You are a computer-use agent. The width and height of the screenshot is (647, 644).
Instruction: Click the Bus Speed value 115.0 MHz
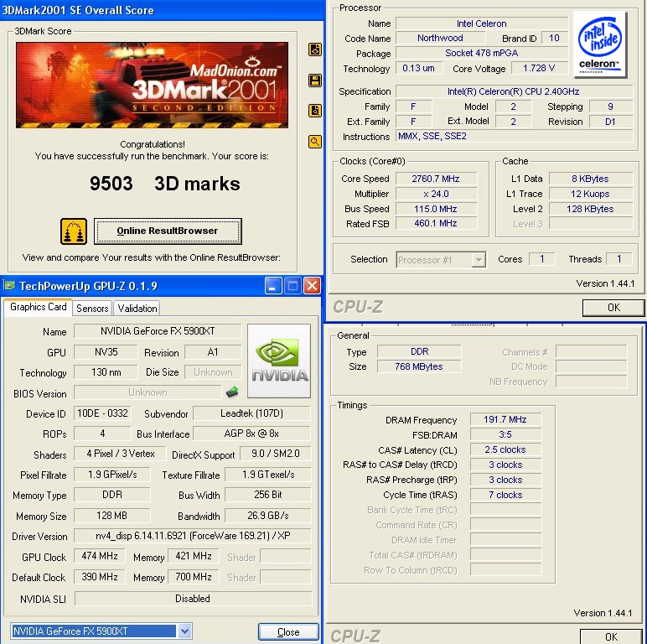tap(436, 209)
